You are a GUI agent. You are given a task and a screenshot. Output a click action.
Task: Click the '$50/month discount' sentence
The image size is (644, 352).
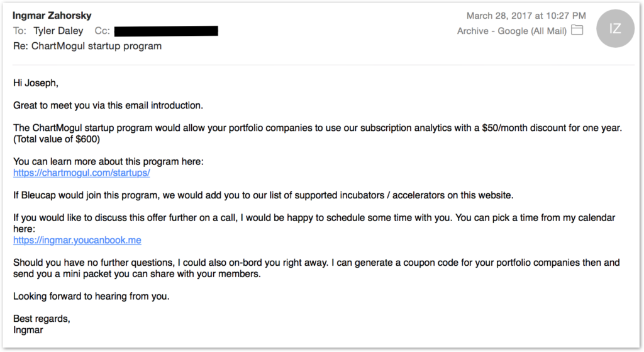pyautogui.click(x=318, y=128)
